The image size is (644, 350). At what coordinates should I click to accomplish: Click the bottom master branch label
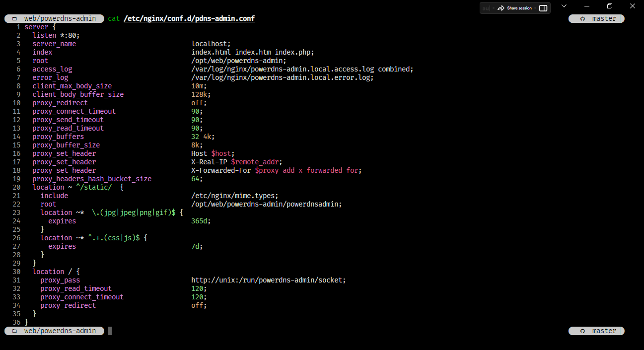[604, 331]
